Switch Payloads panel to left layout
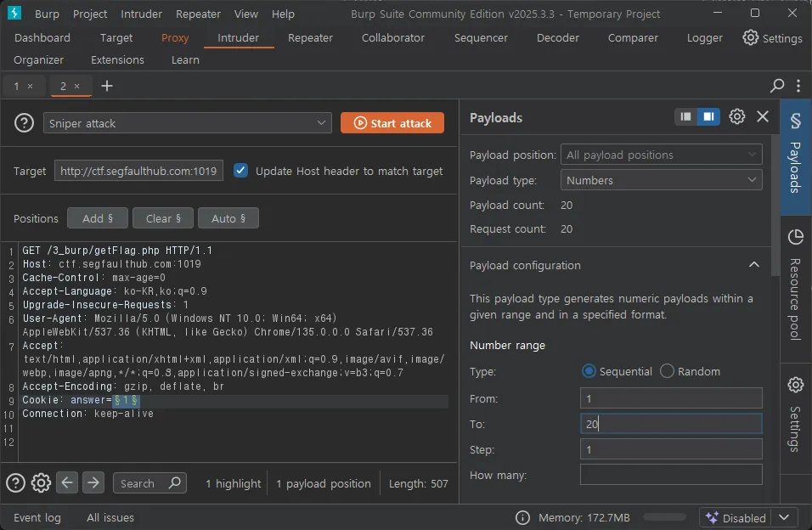Screen dimensions: 812x530 (685, 117)
